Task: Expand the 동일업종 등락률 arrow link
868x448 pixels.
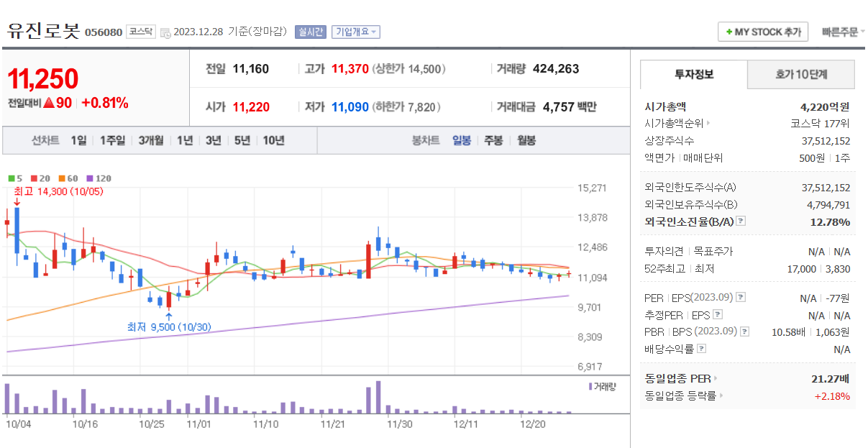Action: 721,396
